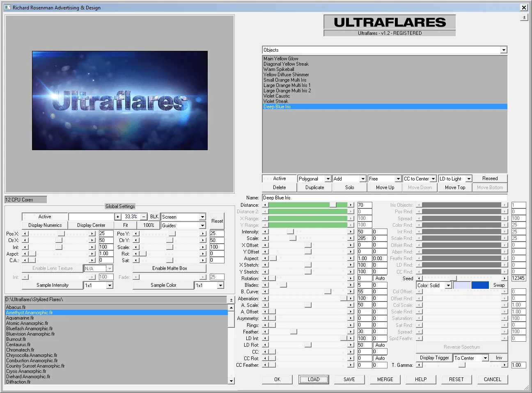Image resolution: width=532 pixels, height=393 pixels.
Task: Click the Reverse Spectrum button
Action: click(x=461, y=347)
